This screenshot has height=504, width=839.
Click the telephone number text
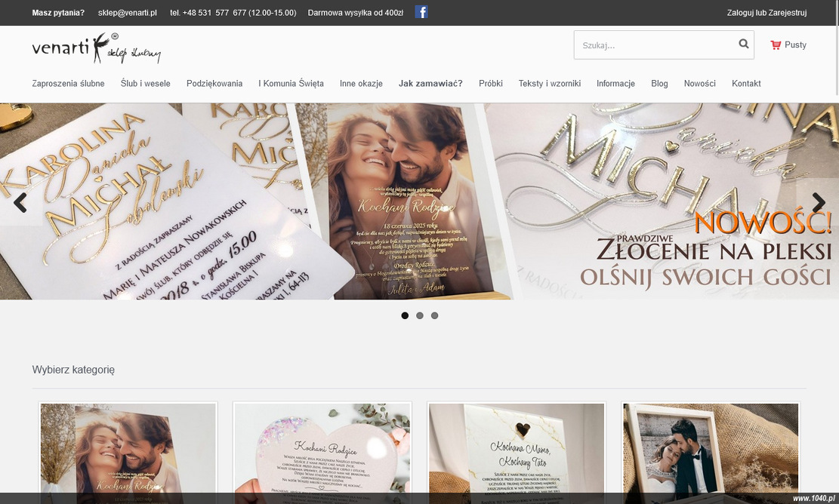tap(233, 13)
